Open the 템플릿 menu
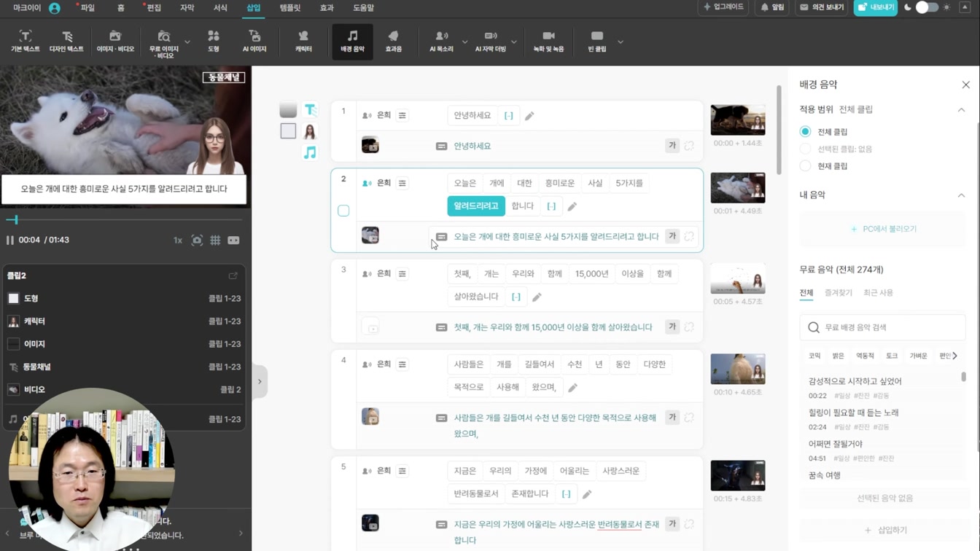980x551 pixels. click(x=289, y=8)
